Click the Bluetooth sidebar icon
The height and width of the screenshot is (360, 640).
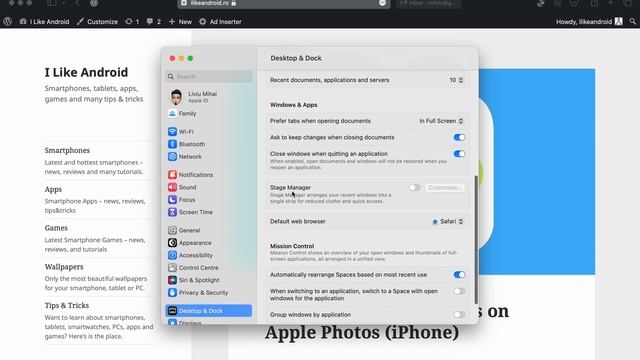tap(172, 144)
